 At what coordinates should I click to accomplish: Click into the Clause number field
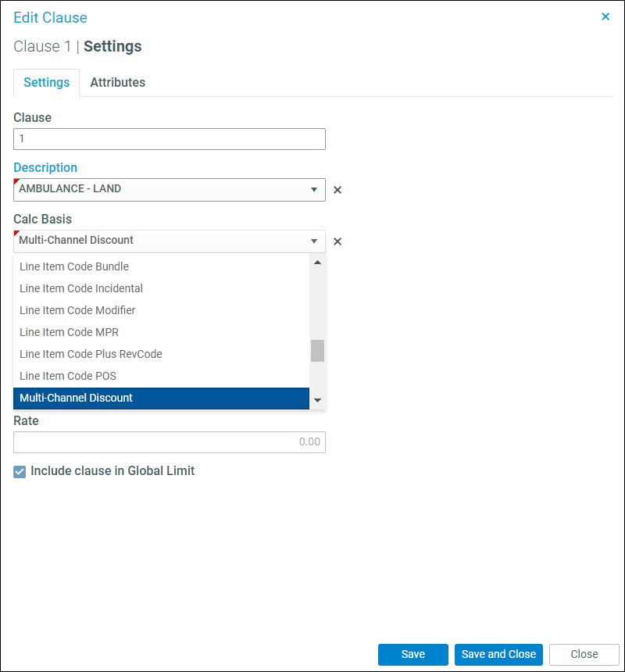pos(170,139)
